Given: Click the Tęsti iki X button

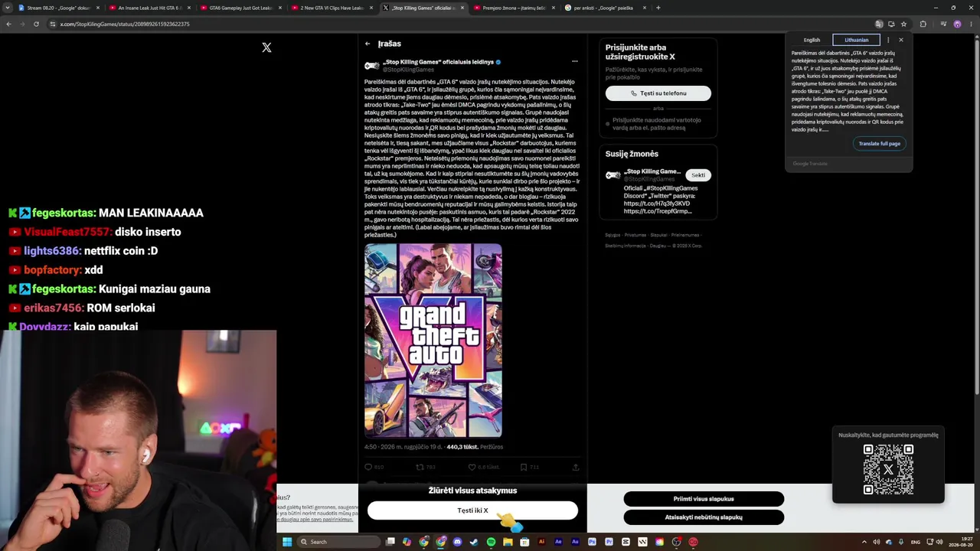Looking at the screenshot, I should (x=472, y=510).
